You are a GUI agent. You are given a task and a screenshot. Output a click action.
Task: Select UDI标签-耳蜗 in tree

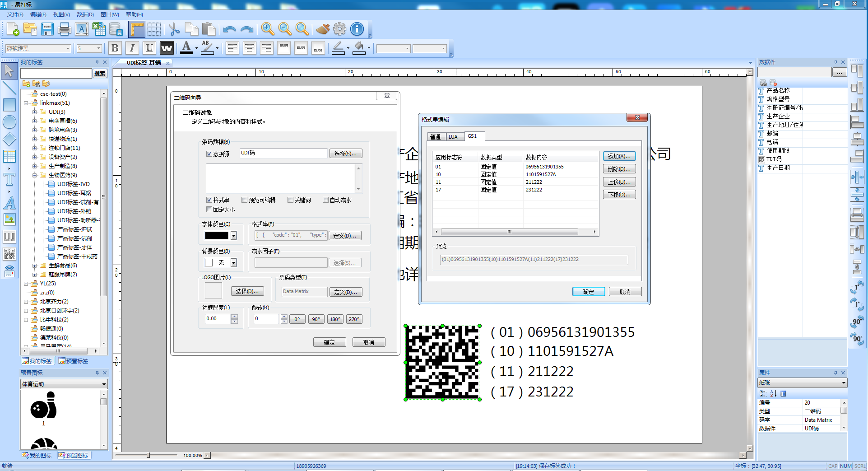pos(74,193)
